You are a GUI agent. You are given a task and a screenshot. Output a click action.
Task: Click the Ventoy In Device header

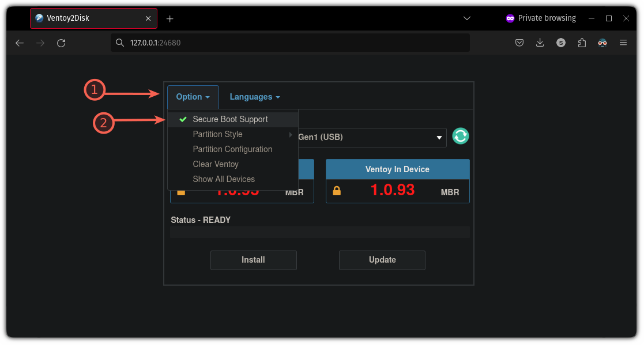(x=398, y=169)
